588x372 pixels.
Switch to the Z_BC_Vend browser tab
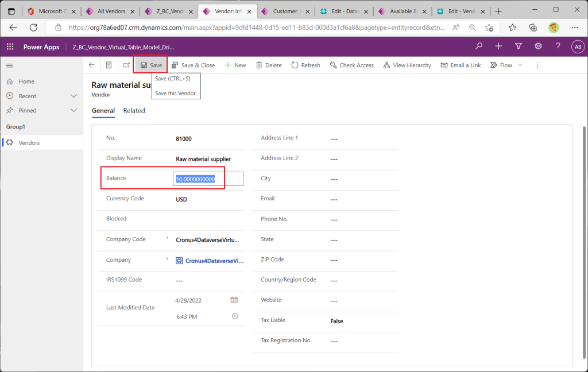click(169, 11)
